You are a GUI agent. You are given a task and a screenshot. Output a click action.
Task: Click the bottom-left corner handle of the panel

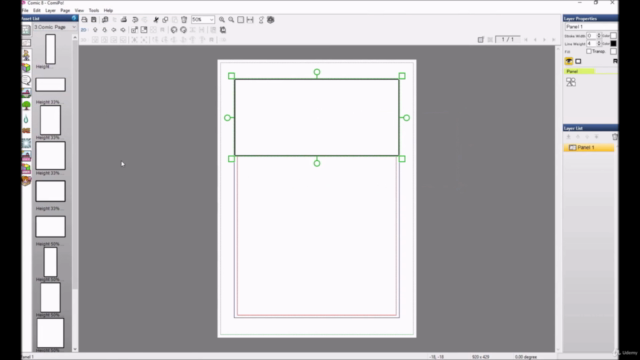tap(231, 159)
